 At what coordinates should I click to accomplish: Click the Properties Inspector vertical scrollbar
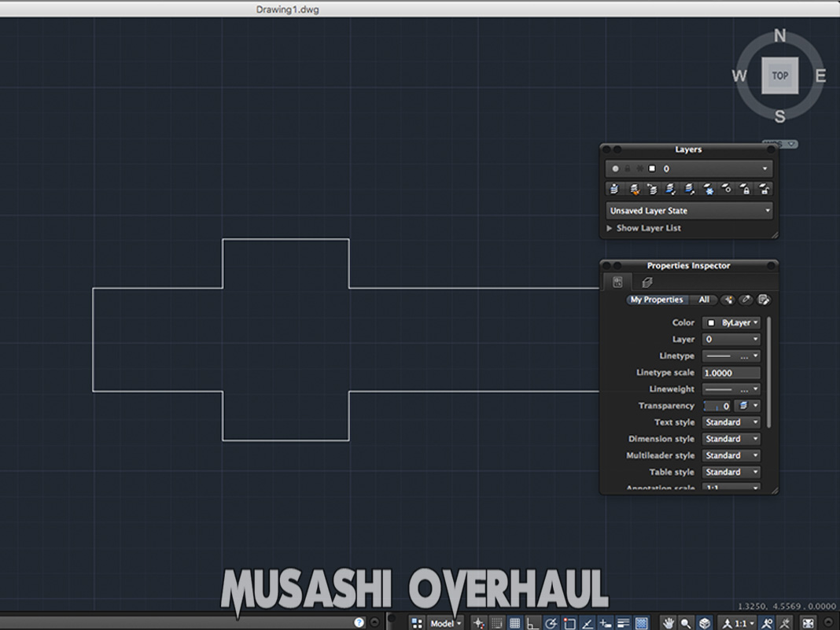click(769, 372)
